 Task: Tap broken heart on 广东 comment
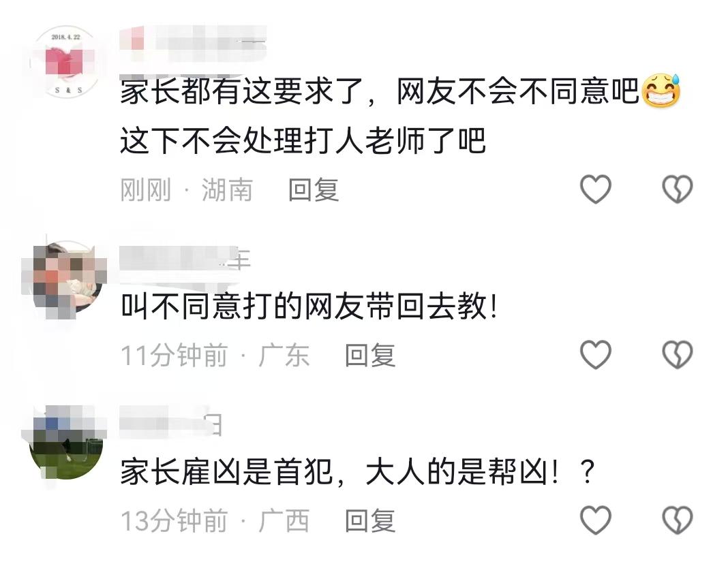click(678, 354)
